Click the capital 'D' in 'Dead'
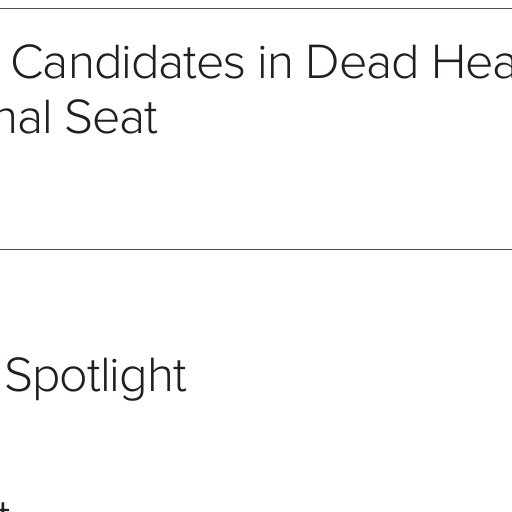512x512 pixels. click(321, 62)
